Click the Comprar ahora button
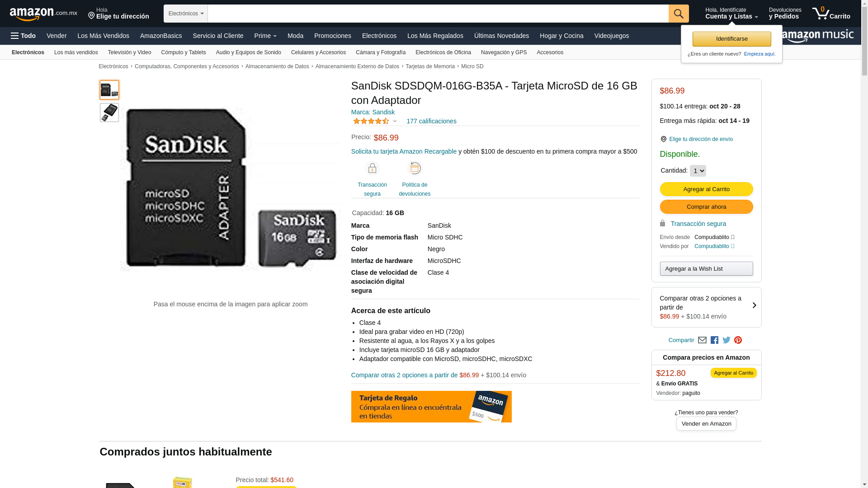The image size is (868, 488). pos(706,207)
